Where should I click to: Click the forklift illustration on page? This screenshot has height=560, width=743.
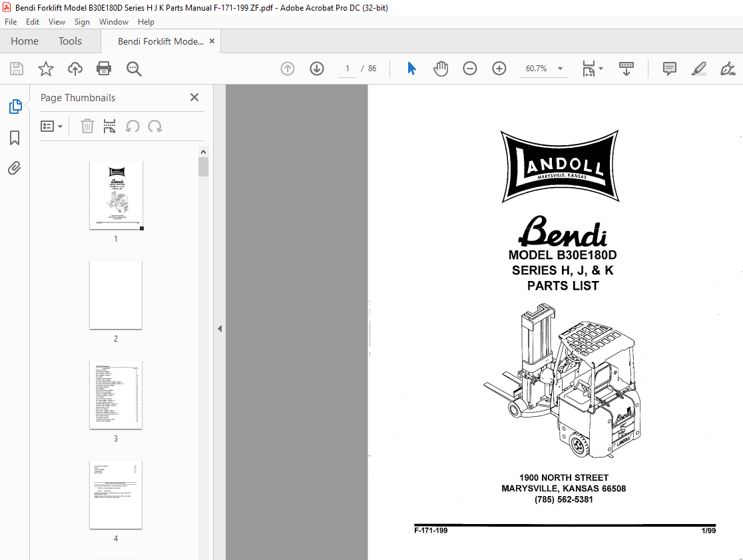coord(562,382)
